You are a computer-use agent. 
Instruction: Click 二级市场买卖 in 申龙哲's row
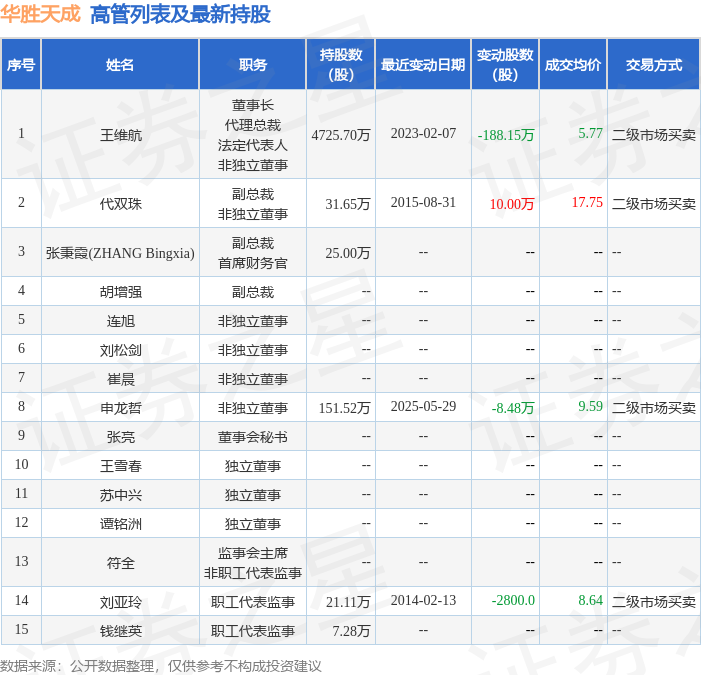click(654, 408)
